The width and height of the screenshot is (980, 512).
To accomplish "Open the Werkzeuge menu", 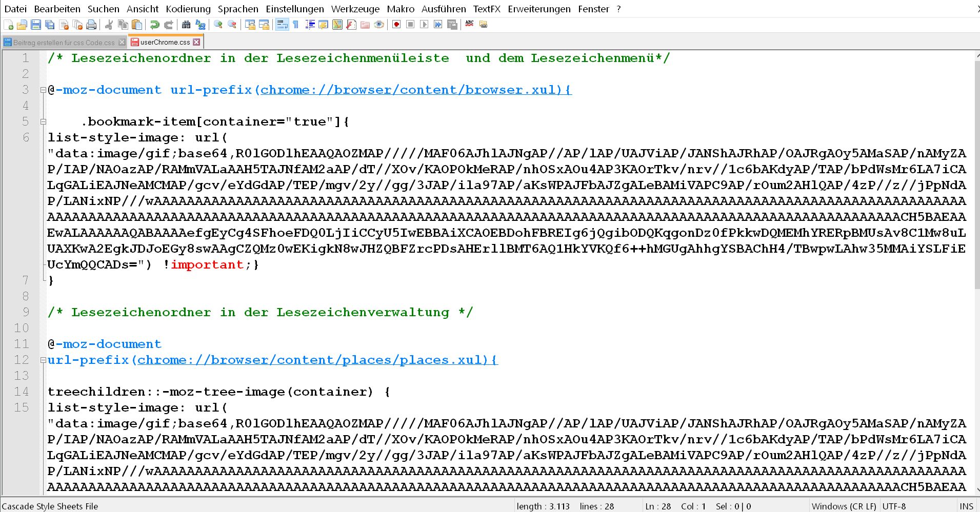I will point(355,9).
